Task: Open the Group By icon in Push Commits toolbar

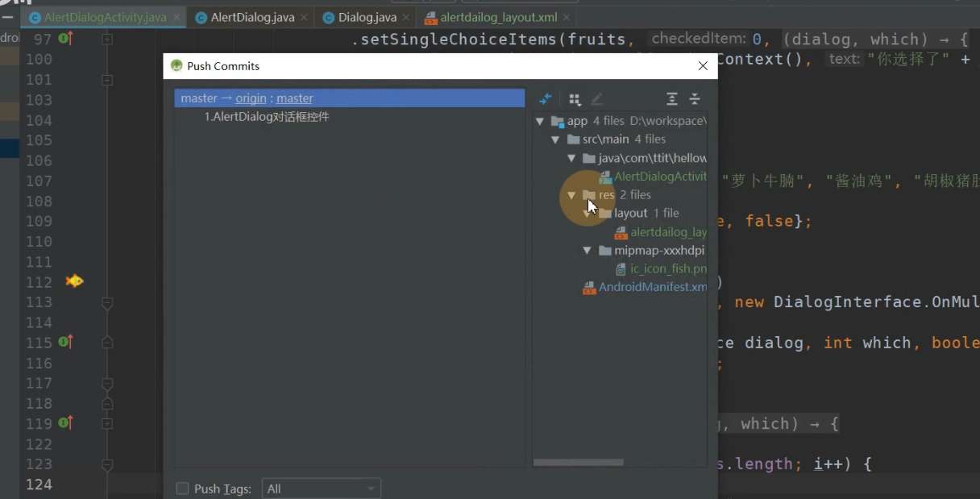Action: click(575, 99)
